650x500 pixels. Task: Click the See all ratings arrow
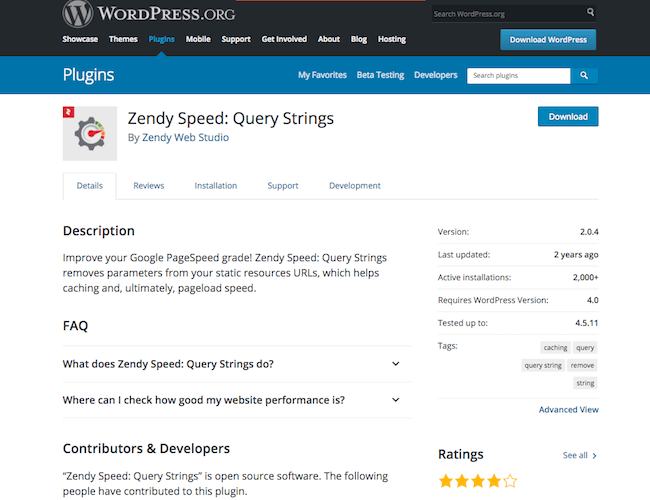[594, 456]
